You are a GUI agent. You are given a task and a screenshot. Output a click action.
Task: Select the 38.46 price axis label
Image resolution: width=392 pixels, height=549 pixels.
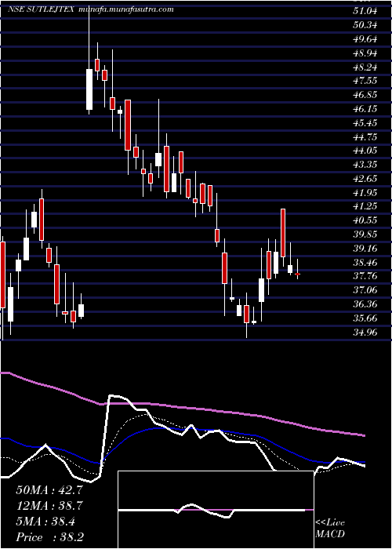365,262
